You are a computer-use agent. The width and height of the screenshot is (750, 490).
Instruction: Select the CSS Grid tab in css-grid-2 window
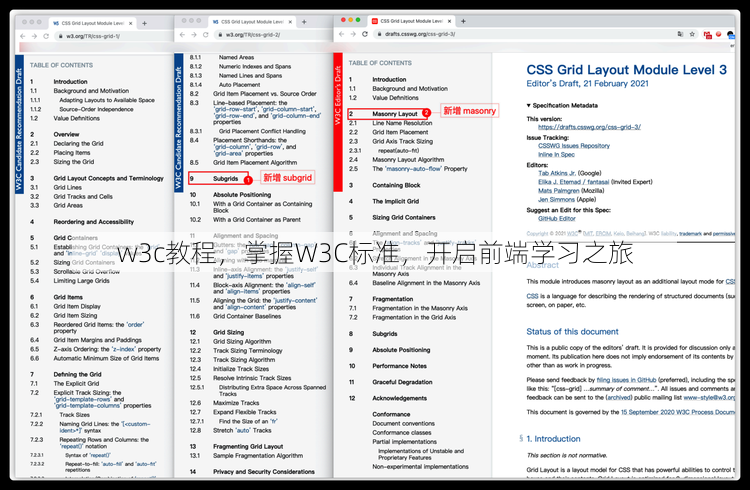point(253,22)
